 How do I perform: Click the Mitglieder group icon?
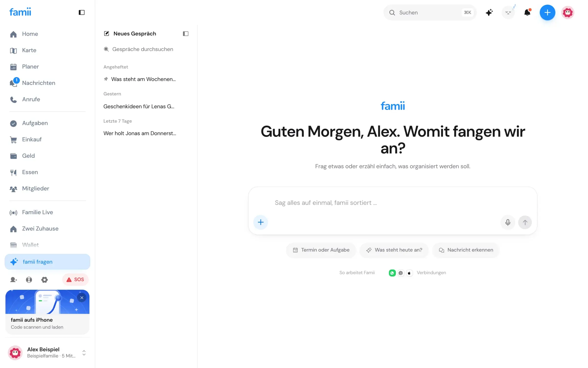click(13, 189)
